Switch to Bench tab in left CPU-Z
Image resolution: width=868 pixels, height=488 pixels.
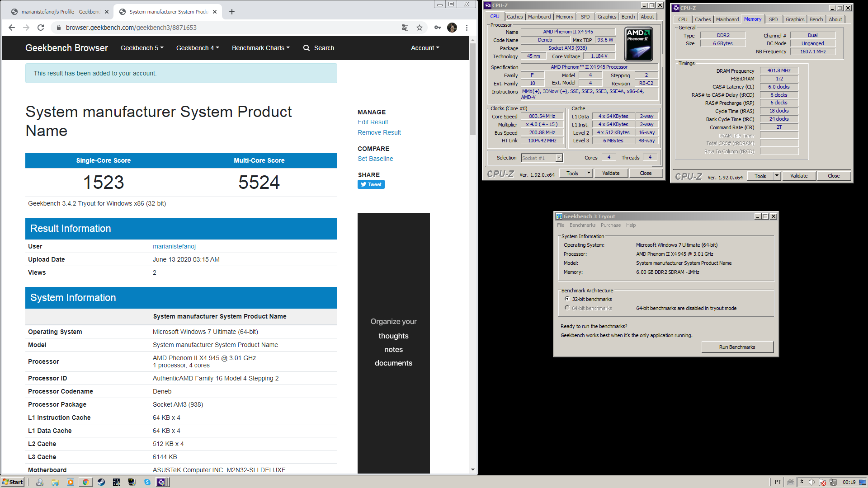pos(628,17)
